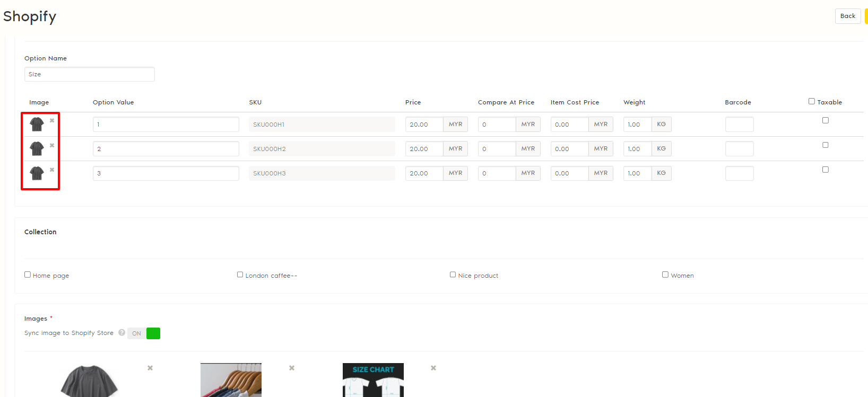Check the London caffee-- collection
868x397 pixels.
click(x=240, y=275)
